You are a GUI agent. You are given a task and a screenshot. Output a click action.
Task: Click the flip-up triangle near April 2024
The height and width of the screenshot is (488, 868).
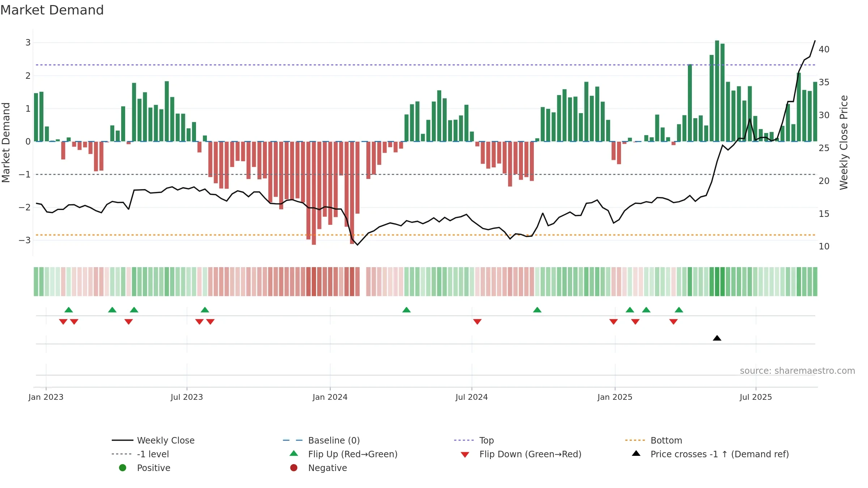click(x=407, y=310)
